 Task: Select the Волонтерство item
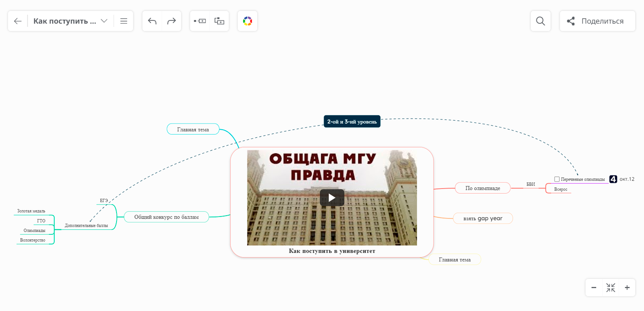33,240
